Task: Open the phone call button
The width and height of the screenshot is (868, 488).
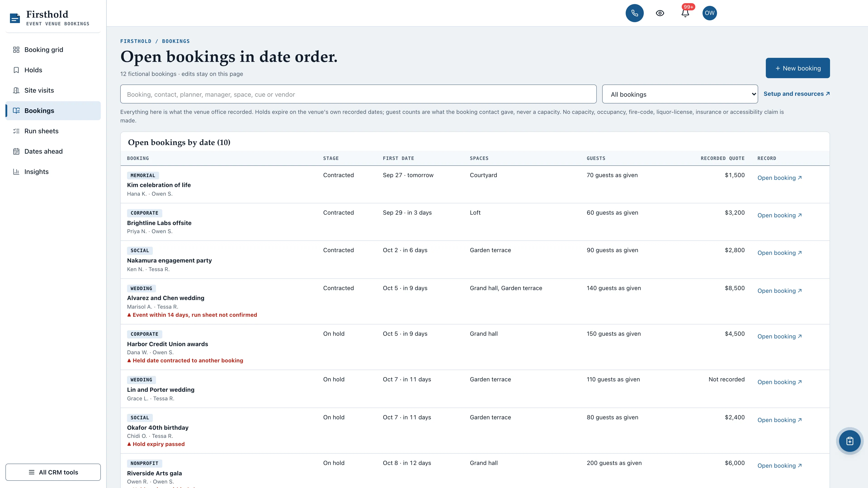Action: tap(634, 13)
